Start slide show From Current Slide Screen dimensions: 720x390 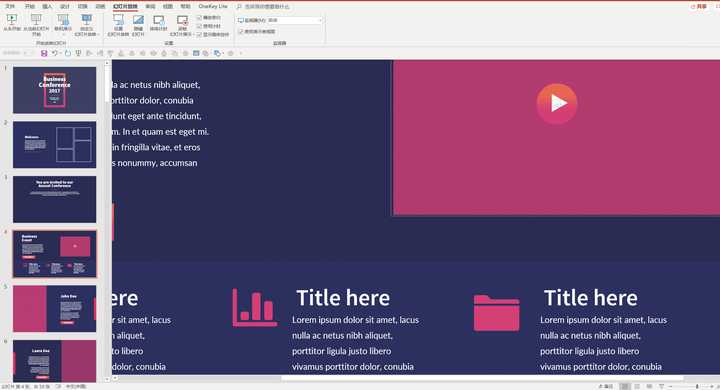tap(36, 24)
